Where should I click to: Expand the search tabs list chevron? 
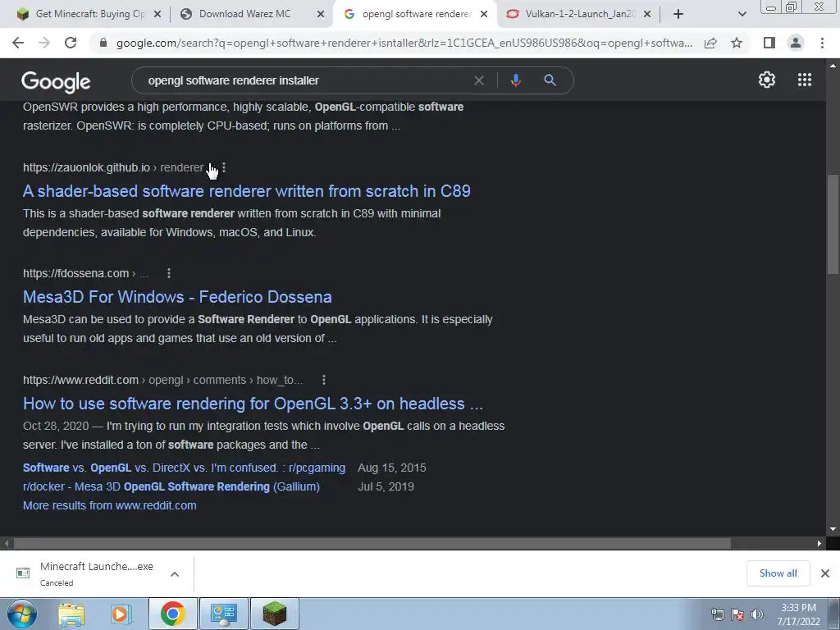pyautogui.click(x=742, y=15)
